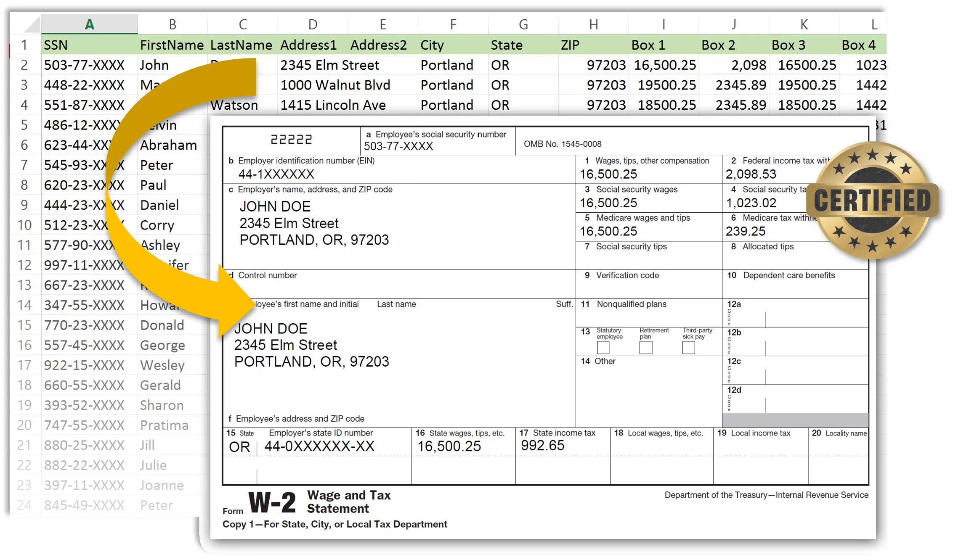Click the LastName header cell

click(243, 45)
